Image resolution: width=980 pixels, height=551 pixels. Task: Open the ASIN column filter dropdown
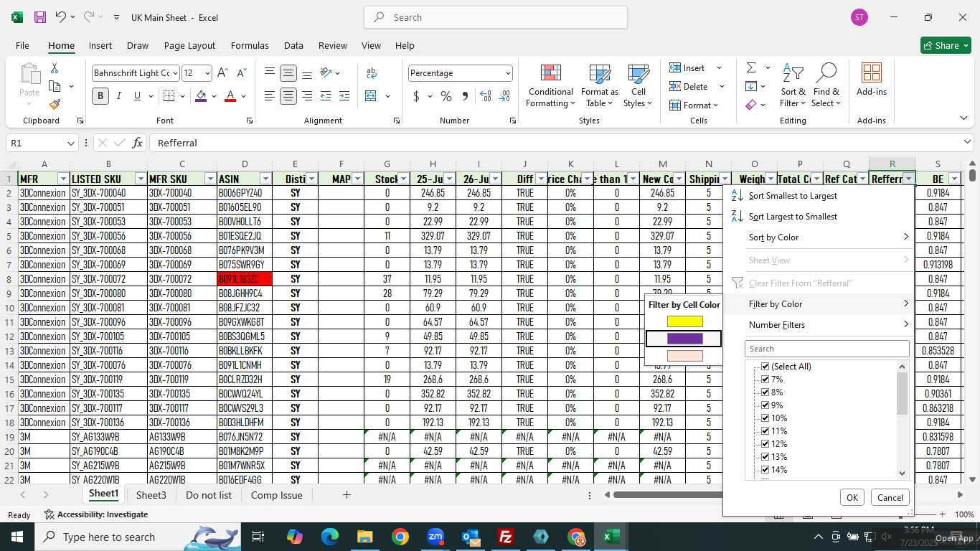pyautogui.click(x=265, y=179)
